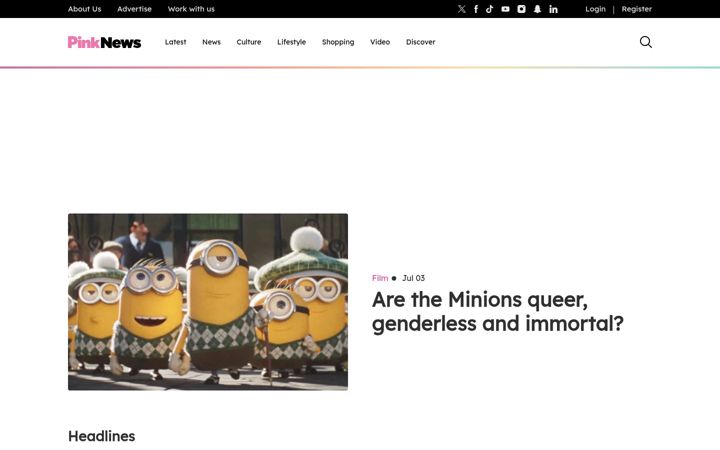This screenshot has height=450, width=720.
Task: Go to the News section
Action: [211, 42]
